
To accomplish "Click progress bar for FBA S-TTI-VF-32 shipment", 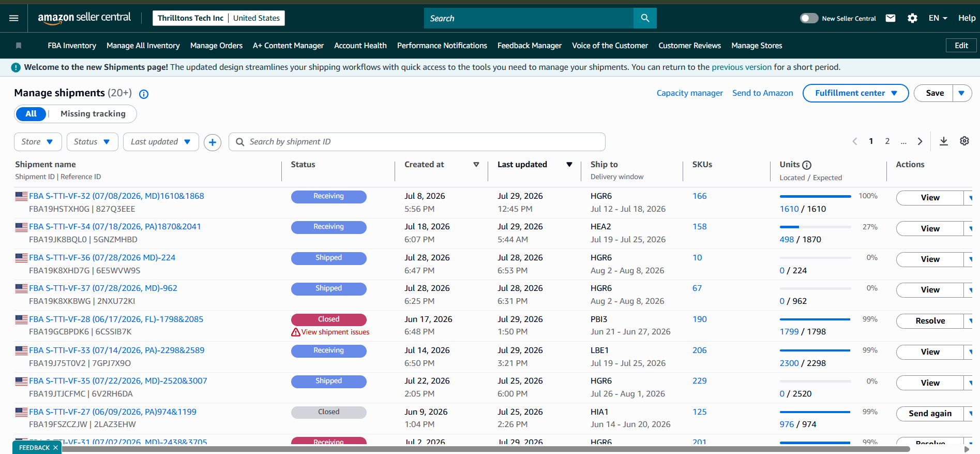I will 815,197.
